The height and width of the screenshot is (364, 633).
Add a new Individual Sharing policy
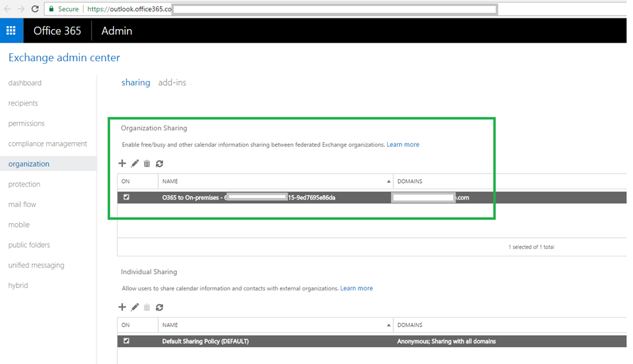[x=122, y=307]
